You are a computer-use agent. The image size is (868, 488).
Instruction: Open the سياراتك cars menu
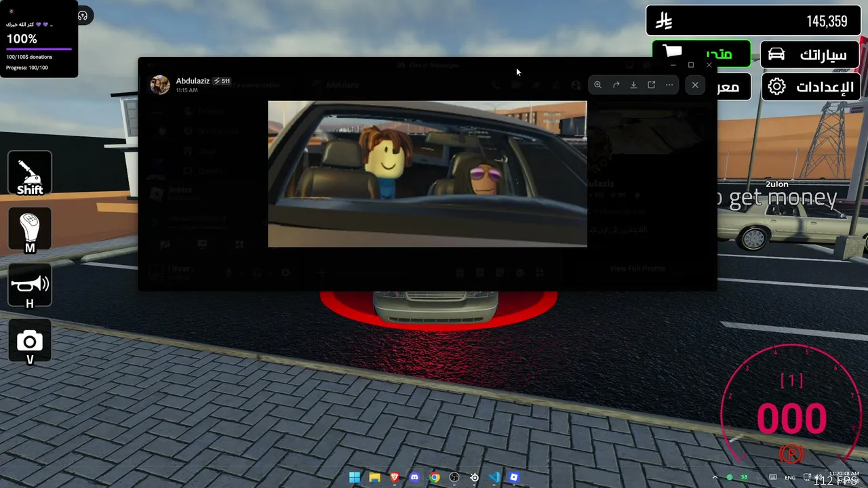810,54
